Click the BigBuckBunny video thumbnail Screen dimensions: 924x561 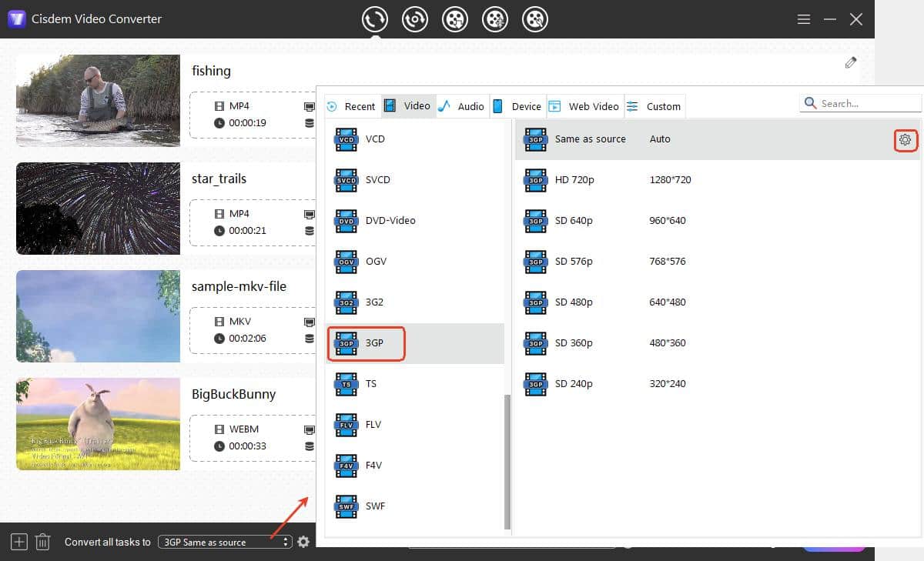click(98, 424)
